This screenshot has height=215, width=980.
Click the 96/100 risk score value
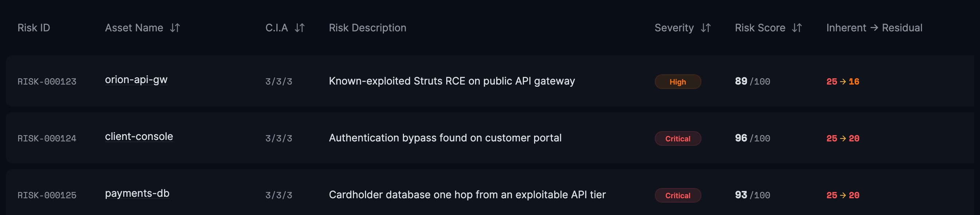pos(752,138)
